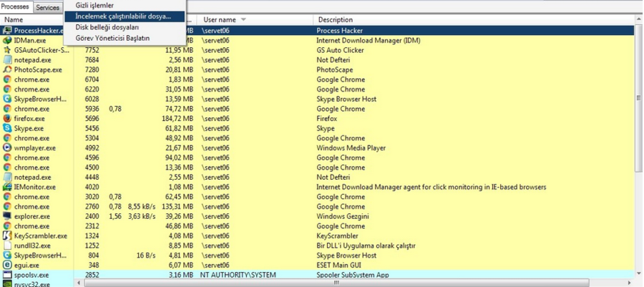The image size is (644, 287).
Task: Click the SkypeBrowserHost icon for PID 6028
Action: click(x=7, y=99)
